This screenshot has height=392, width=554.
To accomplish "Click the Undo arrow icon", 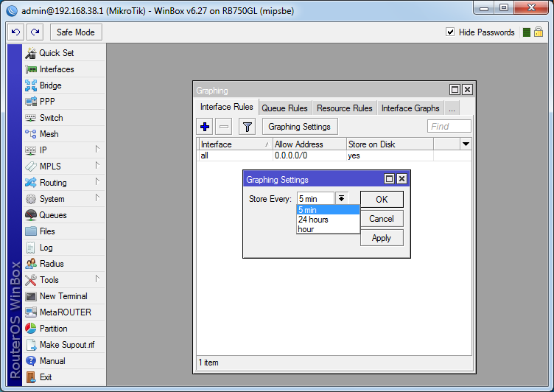I will pyautogui.click(x=16, y=32).
